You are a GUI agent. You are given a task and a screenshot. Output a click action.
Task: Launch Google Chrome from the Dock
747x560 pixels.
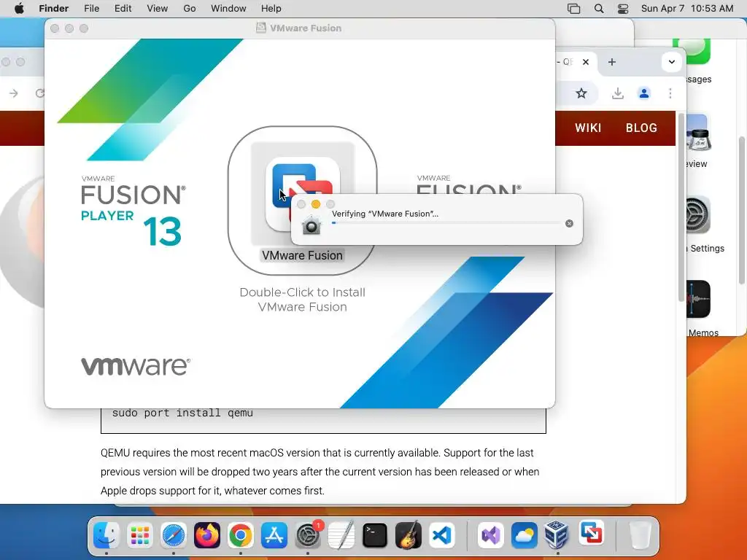click(240, 534)
